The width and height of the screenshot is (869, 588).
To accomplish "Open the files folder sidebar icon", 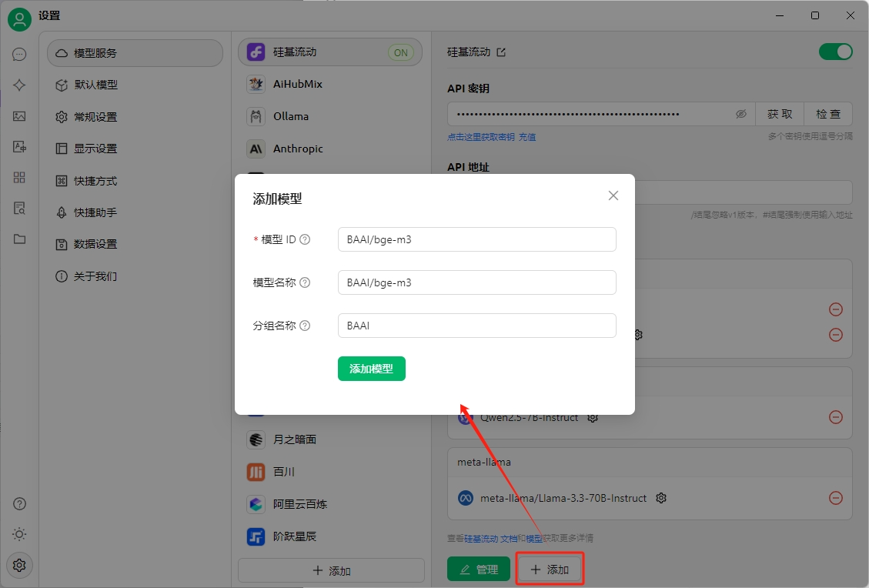I will coord(19,239).
